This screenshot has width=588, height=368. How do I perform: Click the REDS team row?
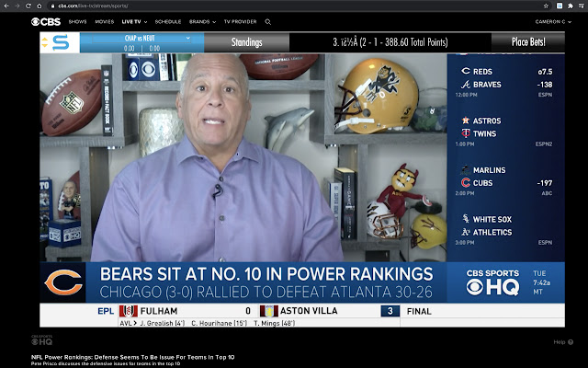506,72
